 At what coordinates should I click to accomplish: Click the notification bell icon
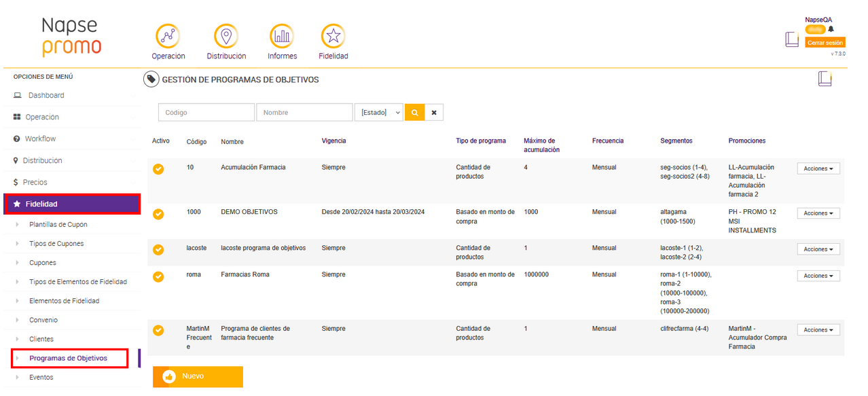pos(831,29)
